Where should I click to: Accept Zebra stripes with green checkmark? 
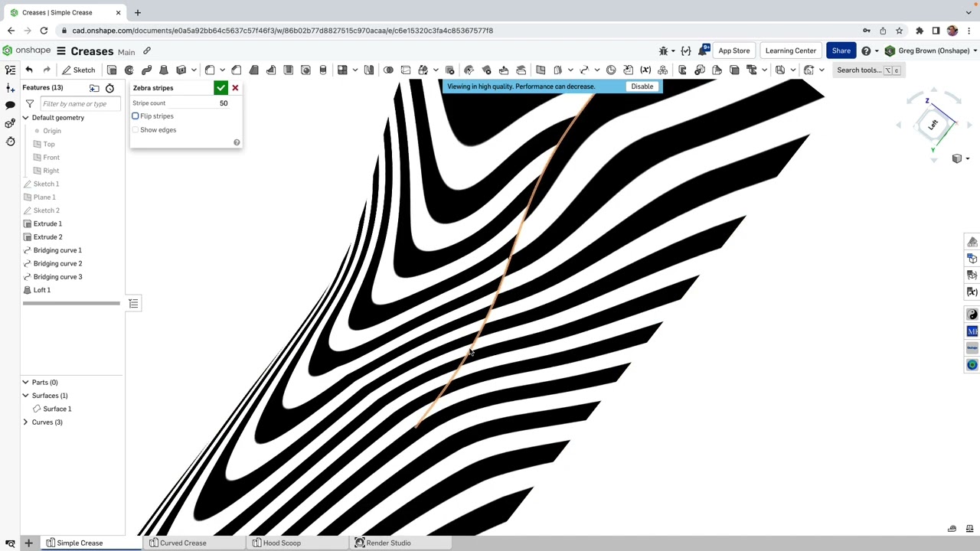tap(220, 88)
